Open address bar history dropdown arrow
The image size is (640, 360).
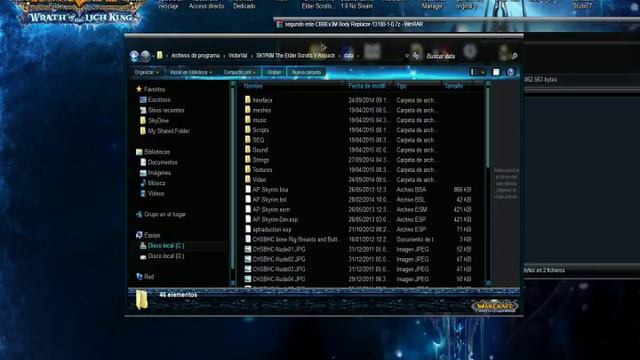407,56
